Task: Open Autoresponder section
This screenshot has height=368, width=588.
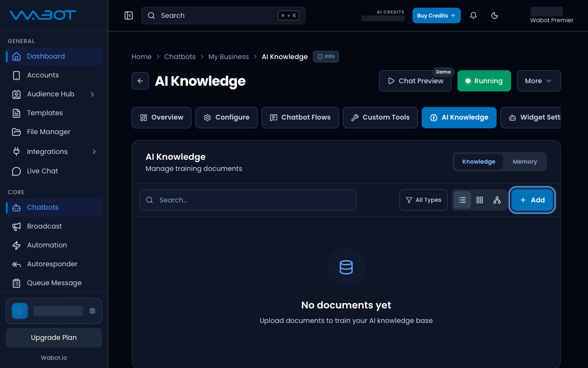Action: 54,264
